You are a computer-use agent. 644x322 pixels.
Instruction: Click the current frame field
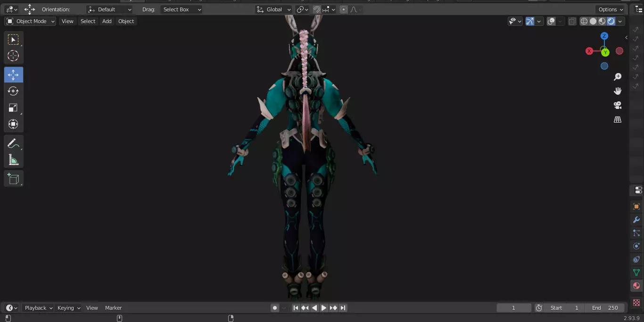point(514,308)
